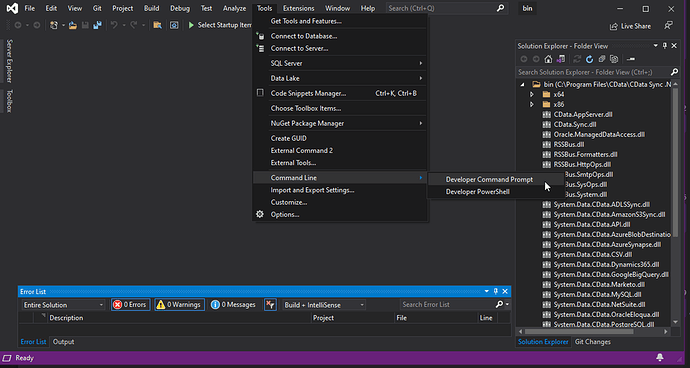The height and width of the screenshot is (368, 690).
Task: Toggle Show All Files in Solution Explorer
Action: 614,59
